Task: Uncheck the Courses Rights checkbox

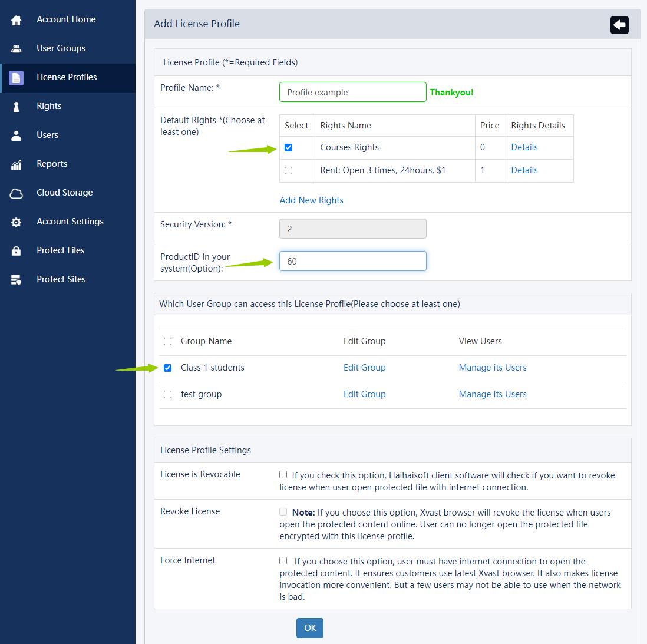Action: point(289,148)
